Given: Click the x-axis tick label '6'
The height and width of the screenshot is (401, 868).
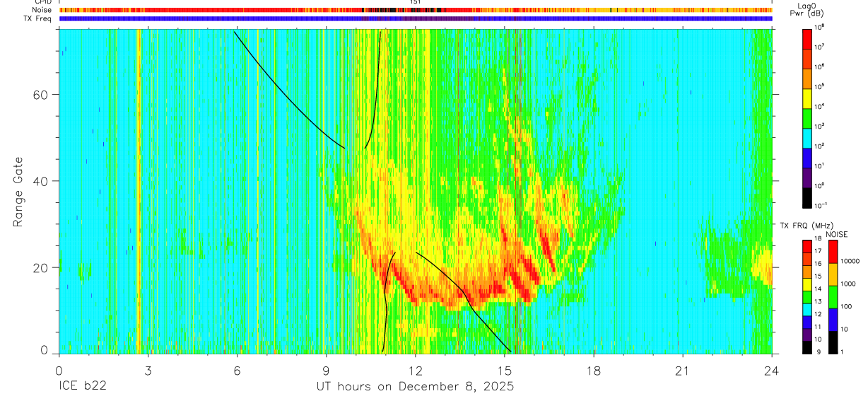Looking at the screenshot, I should coord(237,371).
